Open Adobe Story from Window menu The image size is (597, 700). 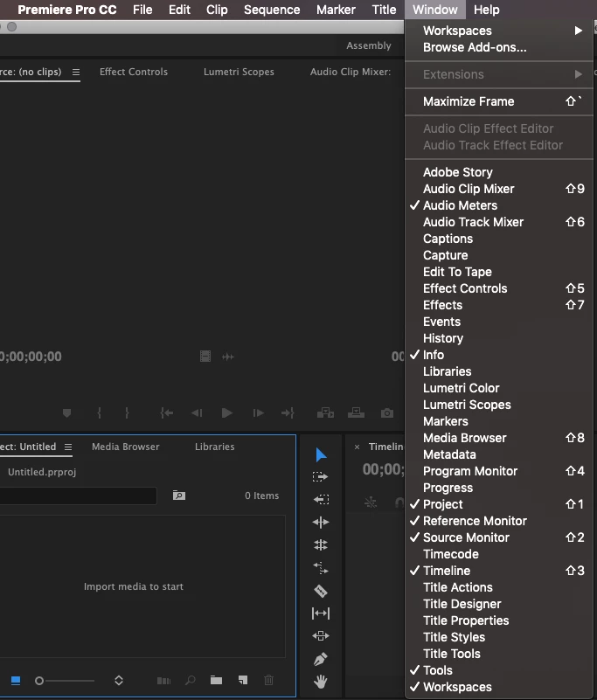[499, 172]
